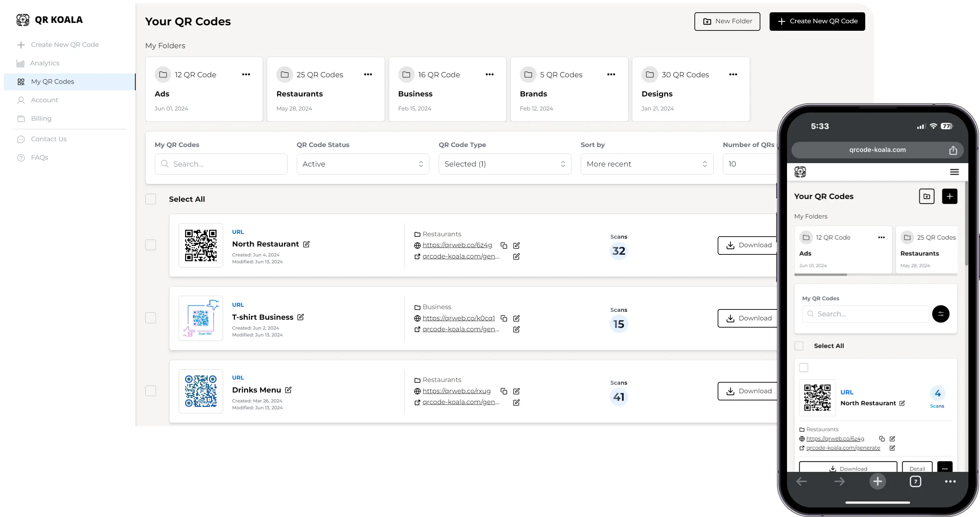980x517 pixels.
Task: Copy the North Restaurant short URL
Action: point(504,246)
